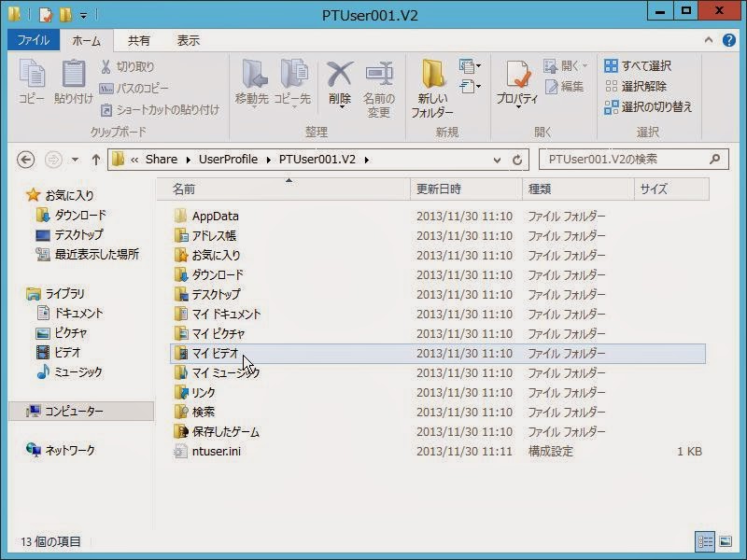Open the new item dropdown in the 新規 group
This screenshot has width=747, height=560.
(x=470, y=66)
